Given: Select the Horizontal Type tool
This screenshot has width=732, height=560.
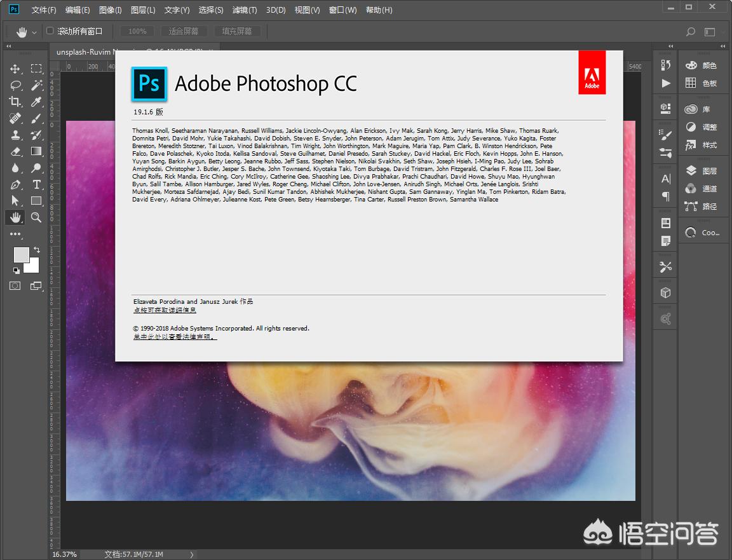Looking at the screenshot, I should coord(36,184).
